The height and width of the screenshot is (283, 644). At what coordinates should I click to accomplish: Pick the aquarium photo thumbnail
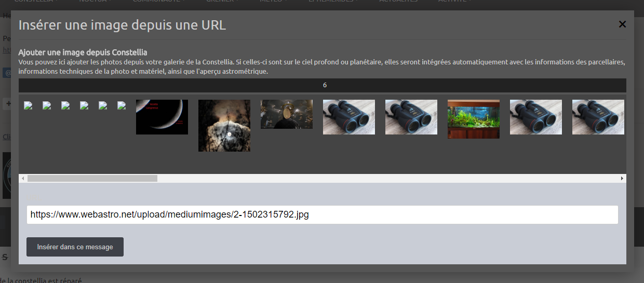pos(474,119)
